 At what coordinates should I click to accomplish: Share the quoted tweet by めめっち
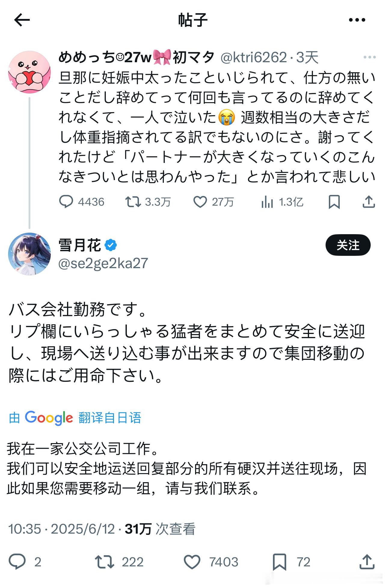[x=369, y=202]
